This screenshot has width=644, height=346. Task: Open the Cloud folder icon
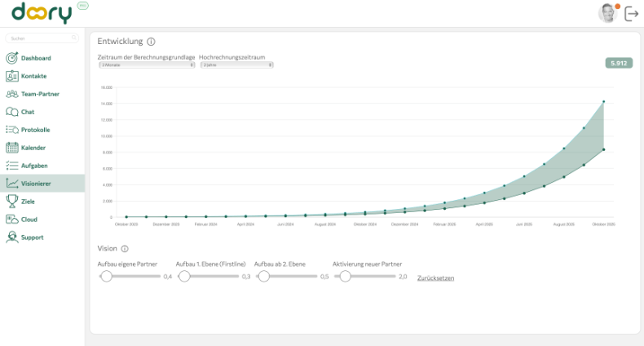pos(12,220)
